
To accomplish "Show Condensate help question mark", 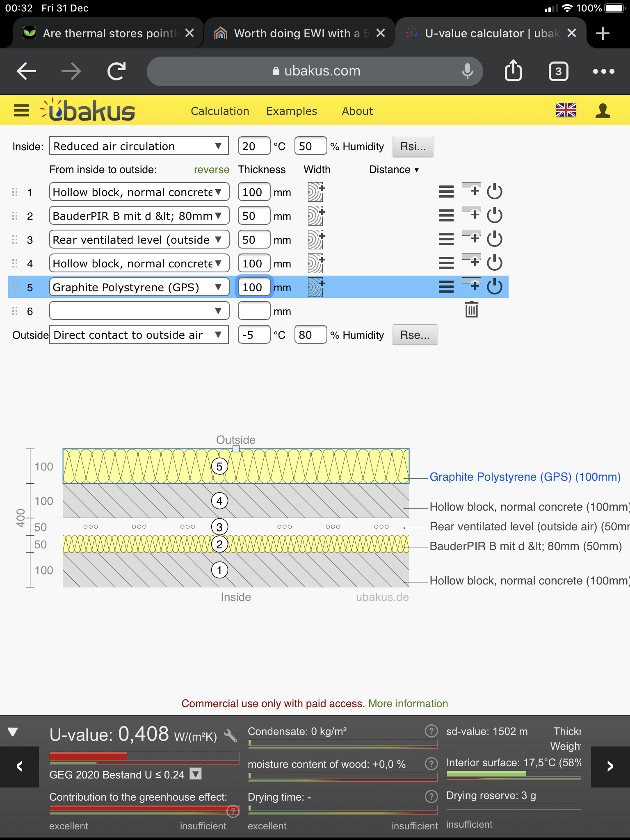I will click(x=431, y=731).
